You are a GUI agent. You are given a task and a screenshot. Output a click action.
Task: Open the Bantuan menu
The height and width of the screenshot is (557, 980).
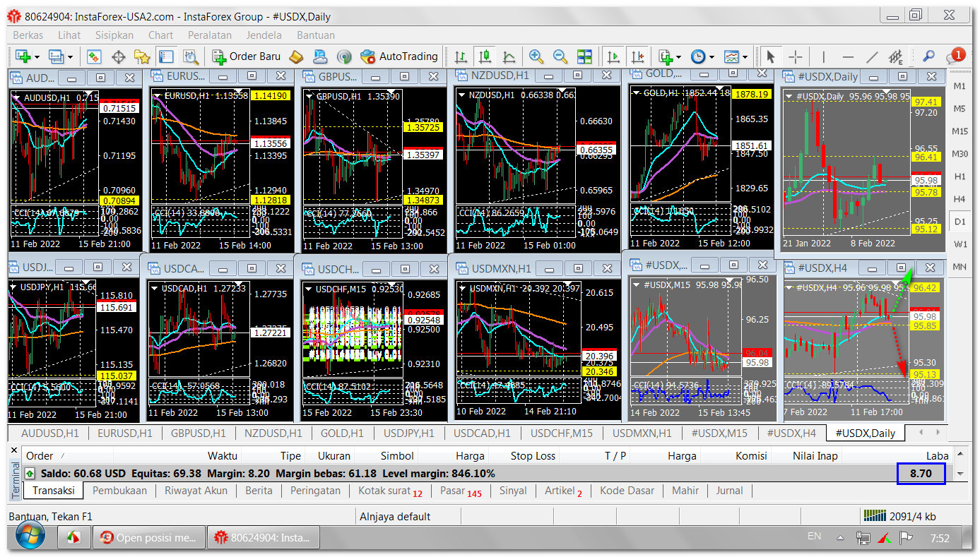[316, 35]
